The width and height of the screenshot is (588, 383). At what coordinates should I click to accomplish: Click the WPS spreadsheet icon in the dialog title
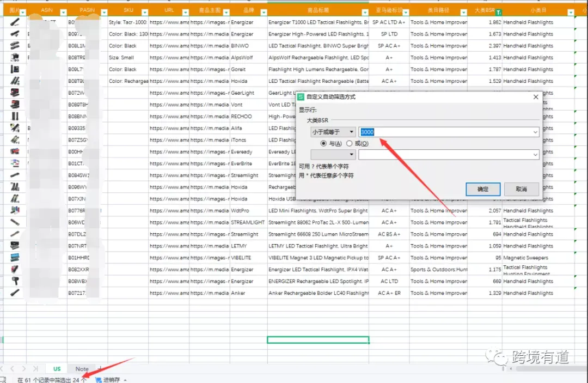(301, 97)
